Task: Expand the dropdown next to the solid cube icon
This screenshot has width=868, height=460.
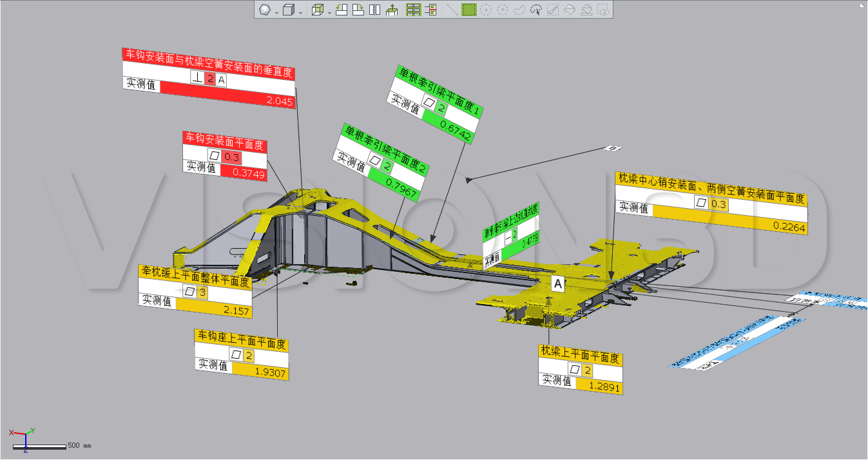Action: [301, 12]
